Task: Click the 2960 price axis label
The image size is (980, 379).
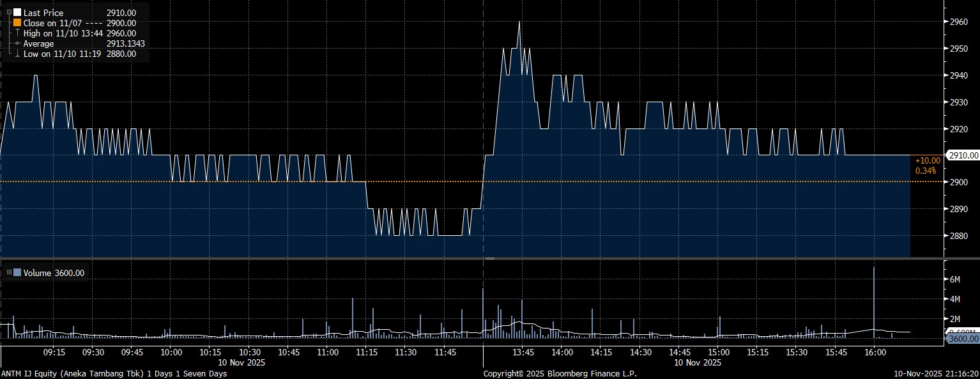Action: pyautogui.click(x=960, y=22)
